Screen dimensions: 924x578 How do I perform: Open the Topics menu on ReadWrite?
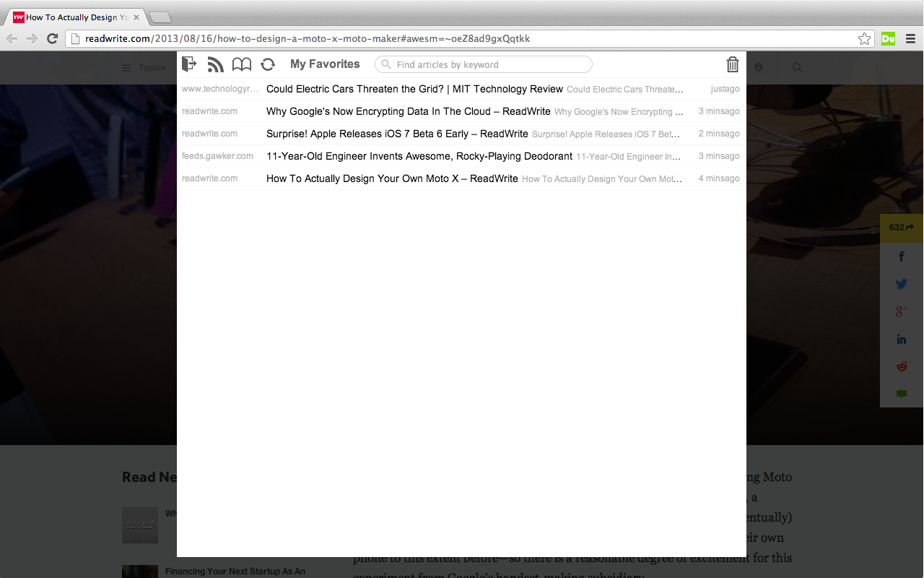[144, 67]
